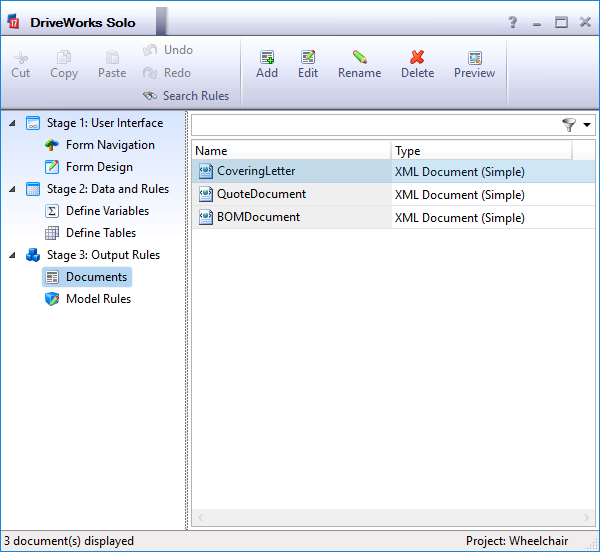
Task: Click the horizontal scrollbar left arrow
Action: [200, 518]
